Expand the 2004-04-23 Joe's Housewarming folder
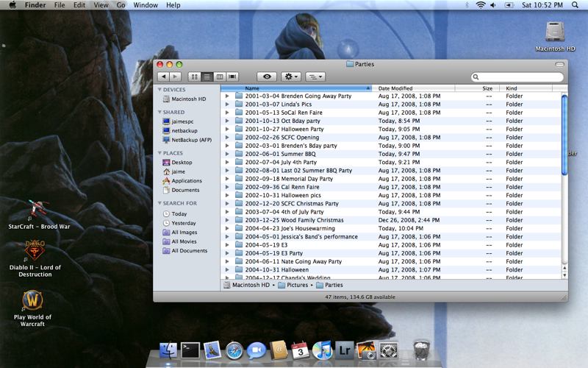This screenshot has height=368, width=588. [227, 228]
